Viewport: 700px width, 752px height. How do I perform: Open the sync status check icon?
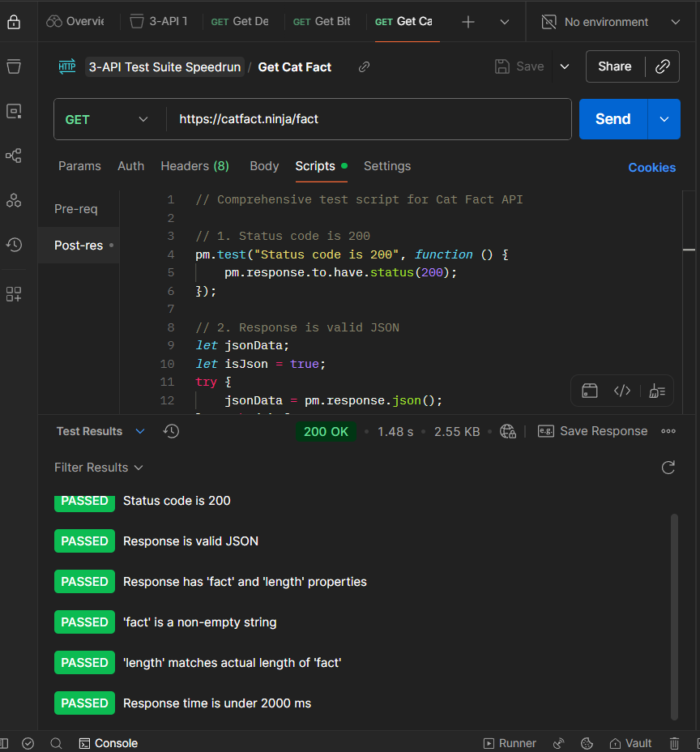coord(28,743)
